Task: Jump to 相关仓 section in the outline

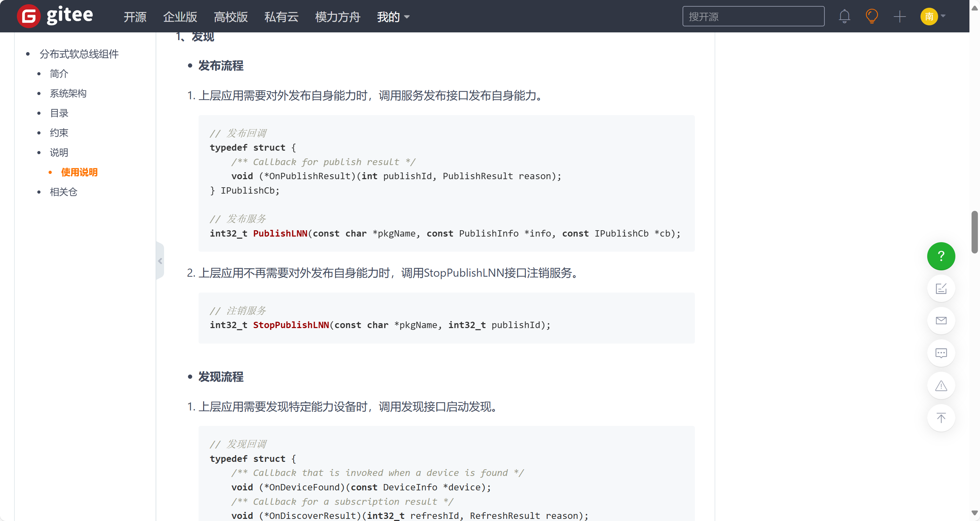Action: (x=63, y=192)
